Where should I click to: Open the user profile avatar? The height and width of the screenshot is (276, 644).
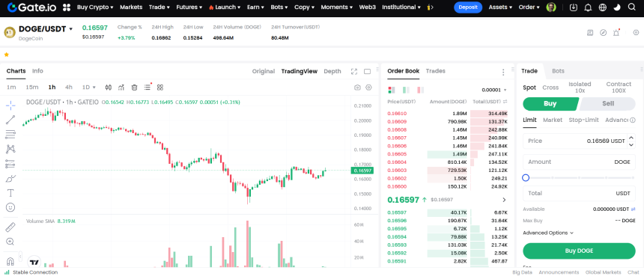551,7
